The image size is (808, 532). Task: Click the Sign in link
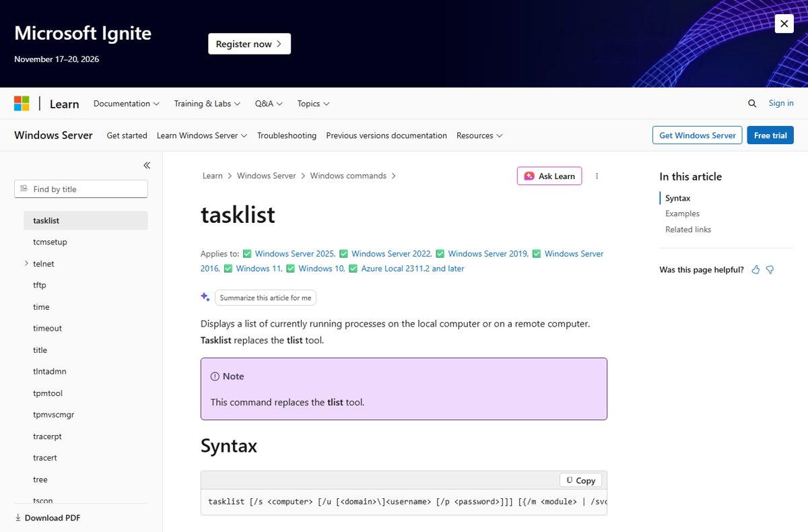[x=781, y=103]
